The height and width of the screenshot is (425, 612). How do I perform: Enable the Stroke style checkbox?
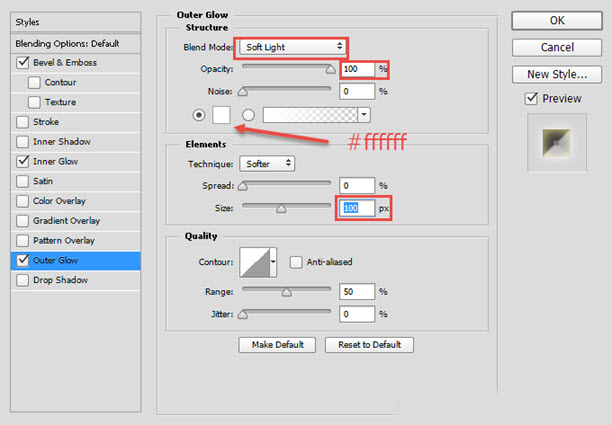[23, 122]
